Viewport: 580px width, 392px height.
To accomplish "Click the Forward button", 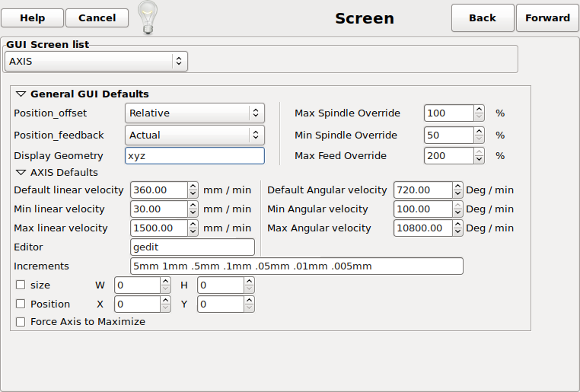I will [547, 18].
